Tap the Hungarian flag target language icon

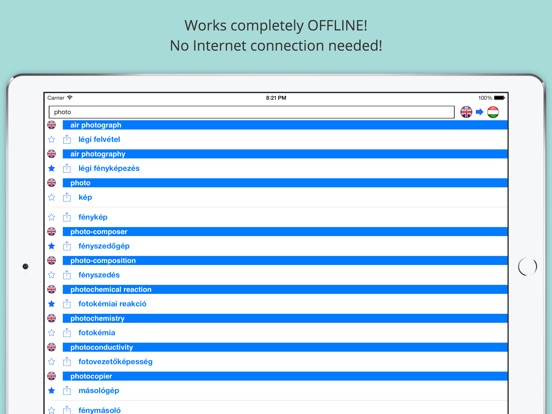tap(493, 112)
